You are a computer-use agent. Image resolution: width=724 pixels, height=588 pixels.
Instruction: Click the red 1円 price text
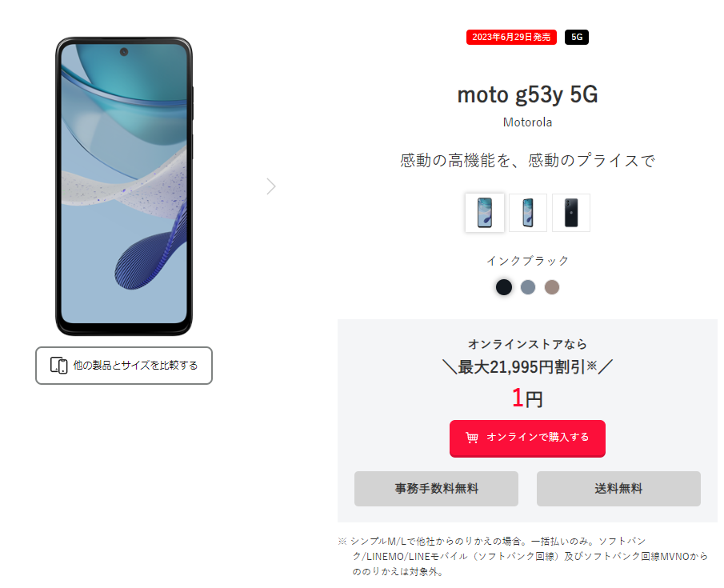[527, 398]
